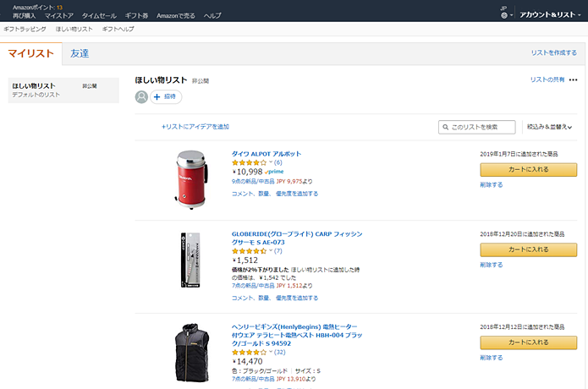The height and width of the screenshot is (389, 588).
Task: Click +リストにアイデアを追加 link
Action: pyautogui.click(x=195, y=127)
